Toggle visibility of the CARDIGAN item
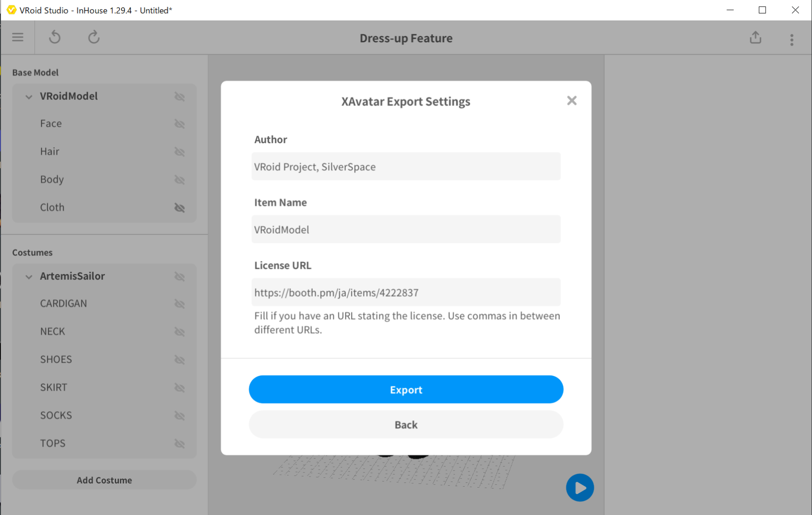This screenshot has width=812, height=515. coord(180,304)
